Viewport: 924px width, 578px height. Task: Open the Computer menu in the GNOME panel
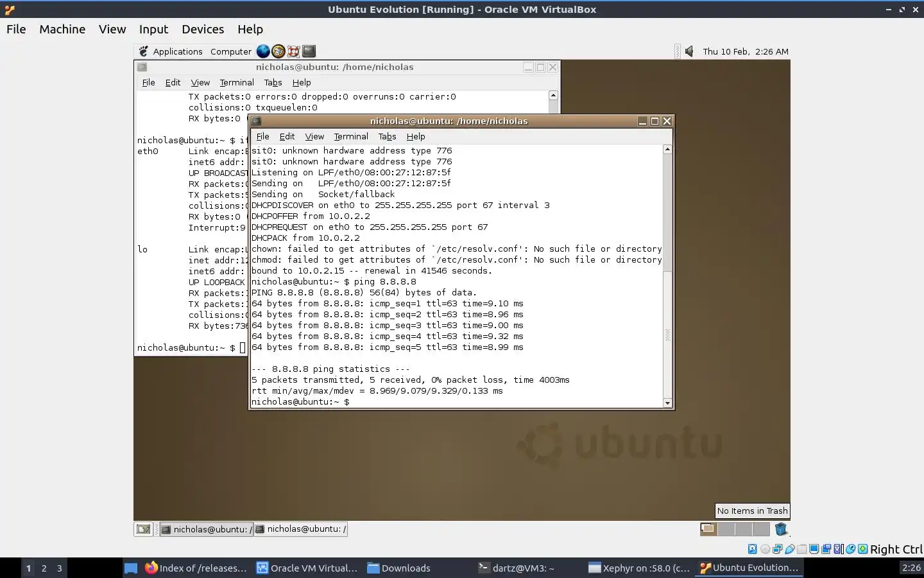(231, 51)
